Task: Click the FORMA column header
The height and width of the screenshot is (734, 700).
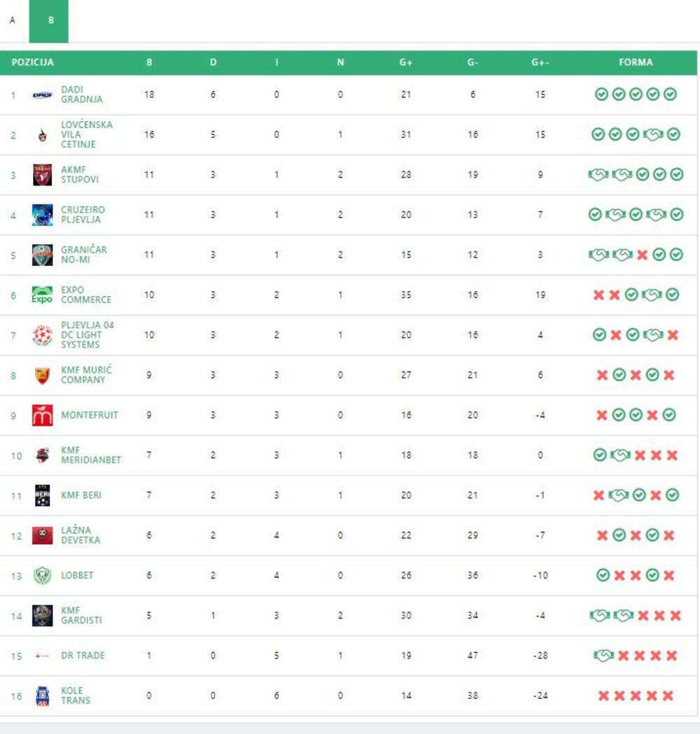Action: pyautogui.click(x=636, y=62)
